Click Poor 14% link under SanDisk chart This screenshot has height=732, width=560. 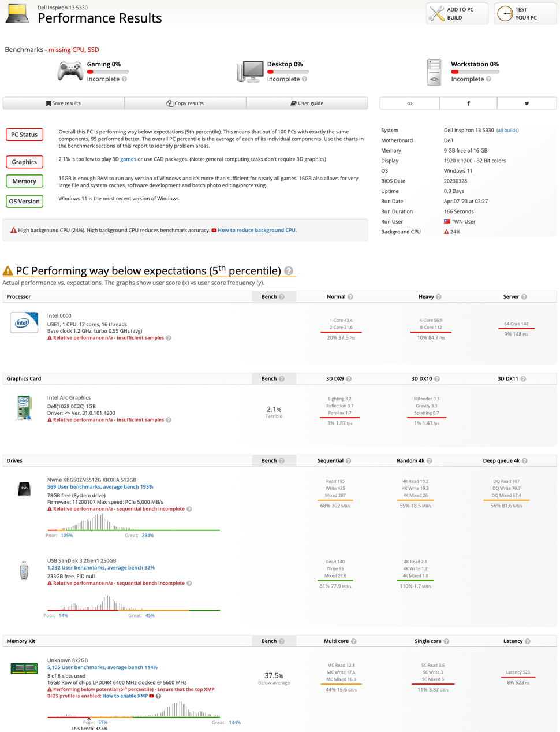coord(64,616)
